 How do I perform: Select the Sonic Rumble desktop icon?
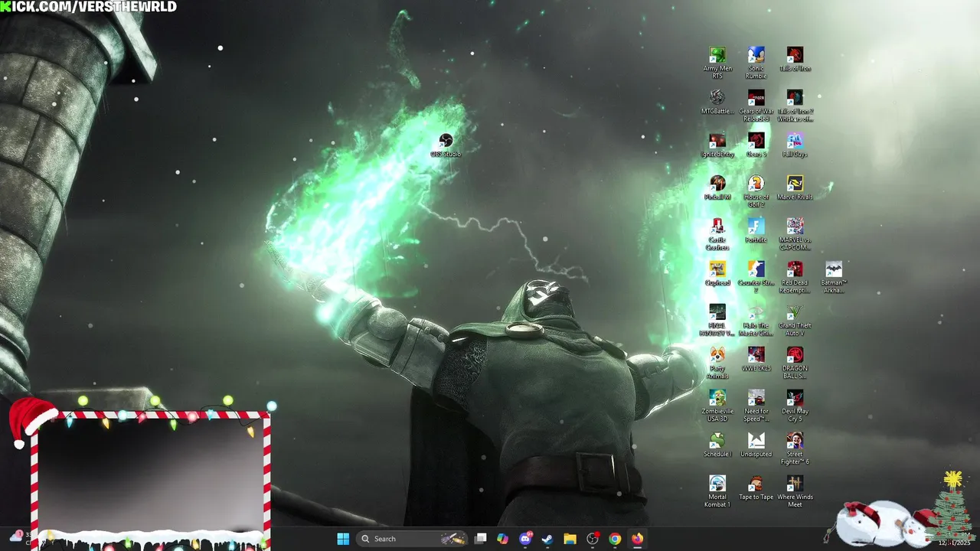point(756,63)
